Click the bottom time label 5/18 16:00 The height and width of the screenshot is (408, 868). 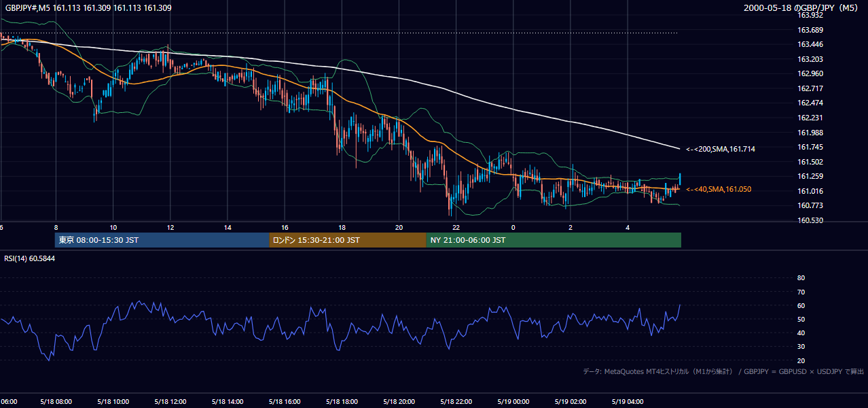tap(283, 401)
